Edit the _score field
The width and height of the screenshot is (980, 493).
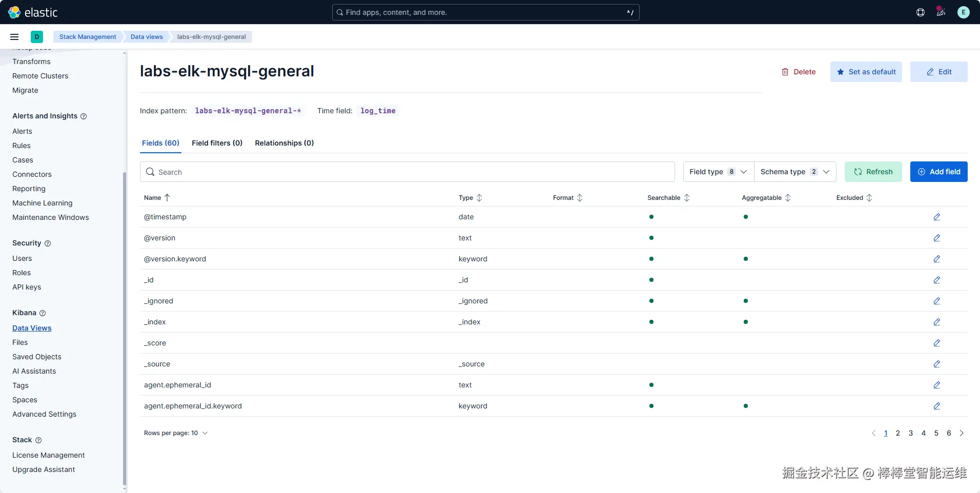(x=937, y=343)
